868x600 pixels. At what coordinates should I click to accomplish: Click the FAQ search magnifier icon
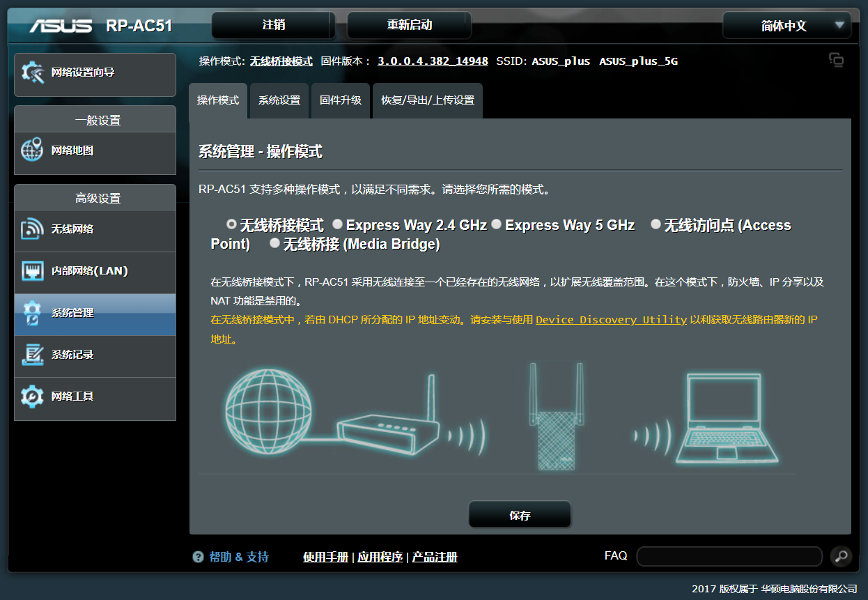(x=842, y=556)
